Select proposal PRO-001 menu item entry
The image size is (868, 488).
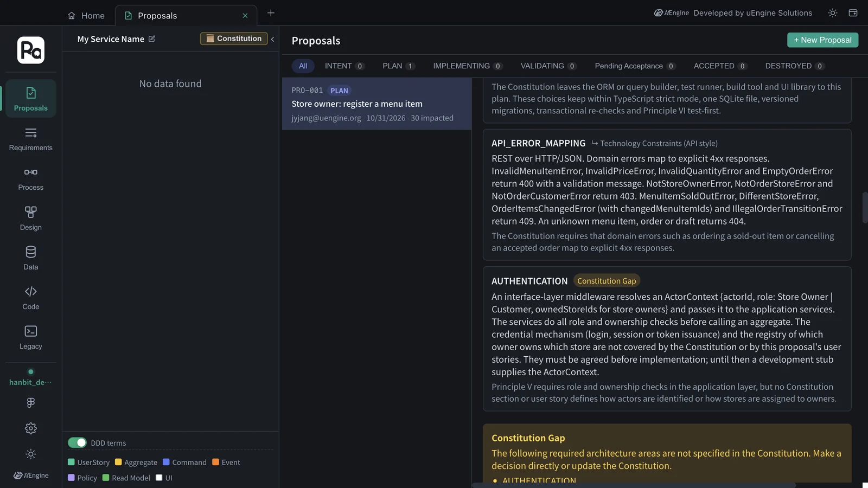pos(376,104)
